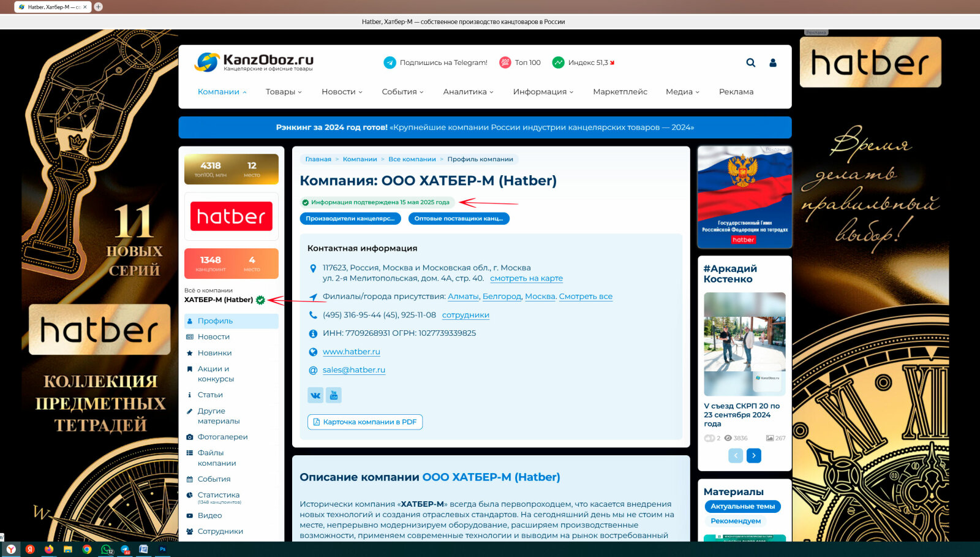Select the Фотогалереи camera icon in sidebar

(x=190, y=436)
